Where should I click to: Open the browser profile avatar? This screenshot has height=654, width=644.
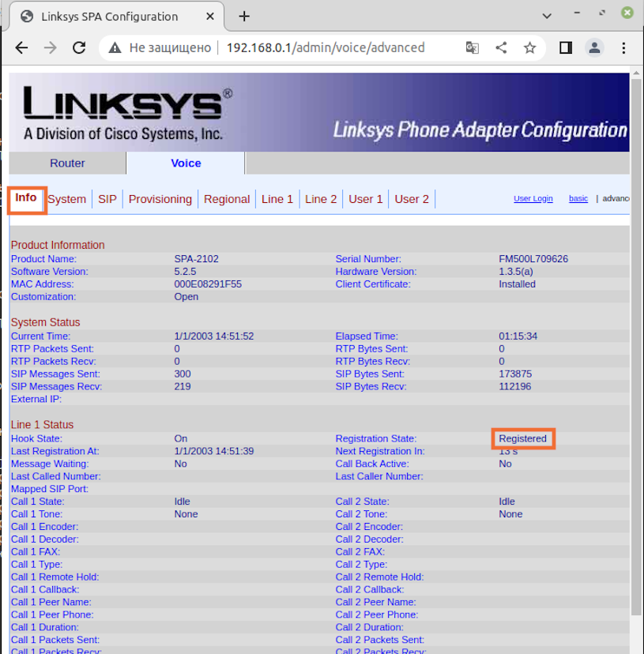[594, 48]
